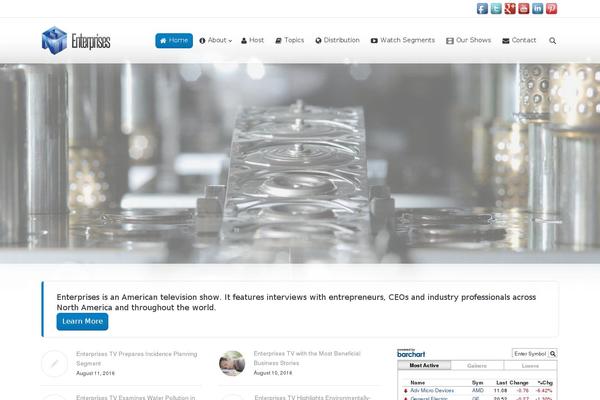Screen dimensions: 600x400
Task: Click the barchart logo
Action: [x=411, y=353]
